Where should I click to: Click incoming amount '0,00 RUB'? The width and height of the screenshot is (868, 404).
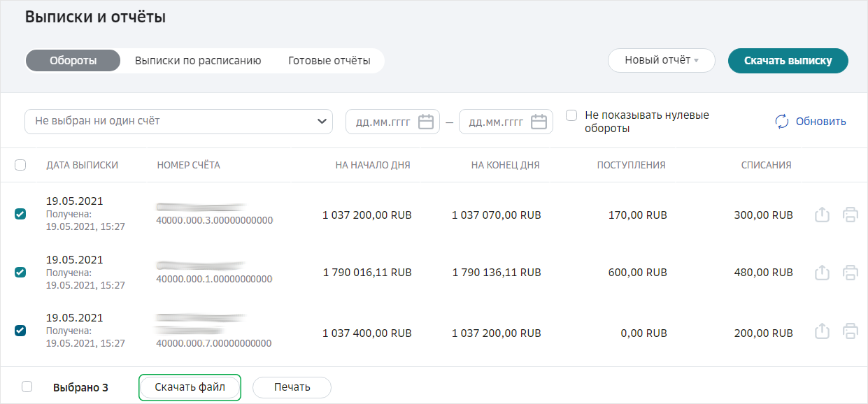(x=643, y=333)
